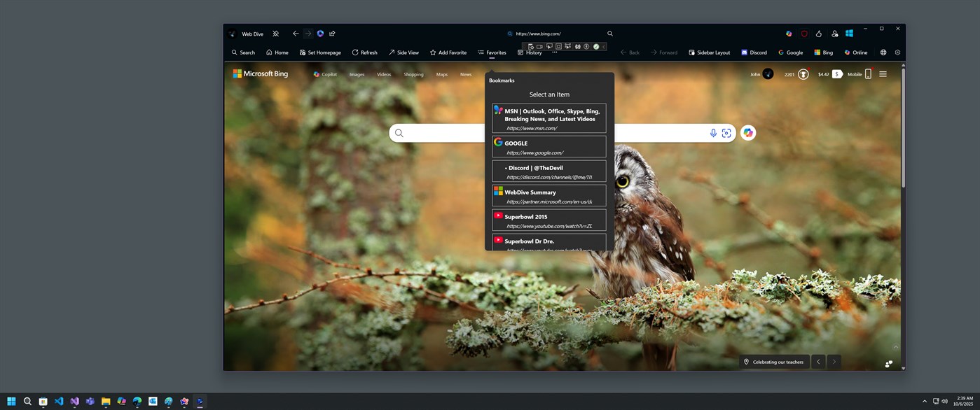Click the share icon beside the navigation arrows

(332, 33)
